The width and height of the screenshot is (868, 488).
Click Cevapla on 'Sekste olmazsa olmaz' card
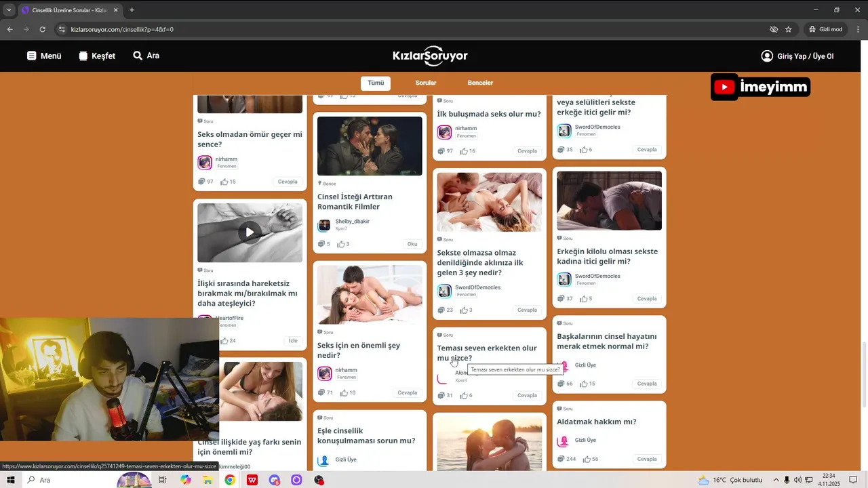point(528,310)
